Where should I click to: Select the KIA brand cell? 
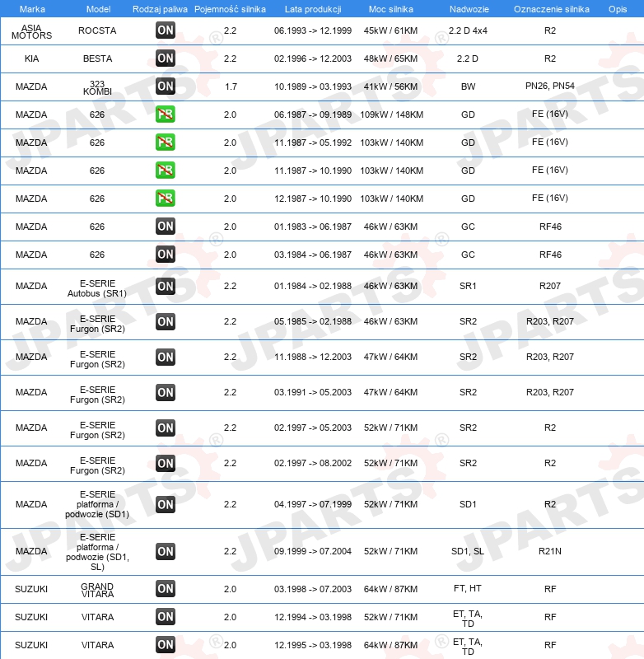31,58
